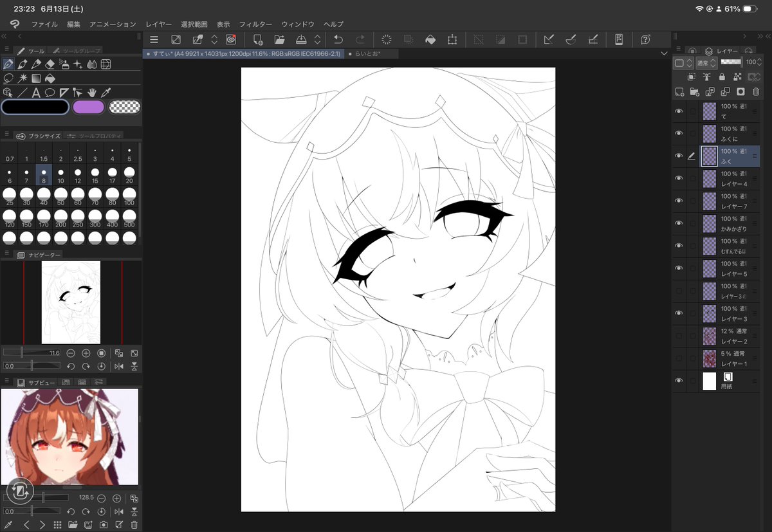Screen dimensions: 772x532
Task: Hide the レイヤー 5 layer
Action: 679,268
